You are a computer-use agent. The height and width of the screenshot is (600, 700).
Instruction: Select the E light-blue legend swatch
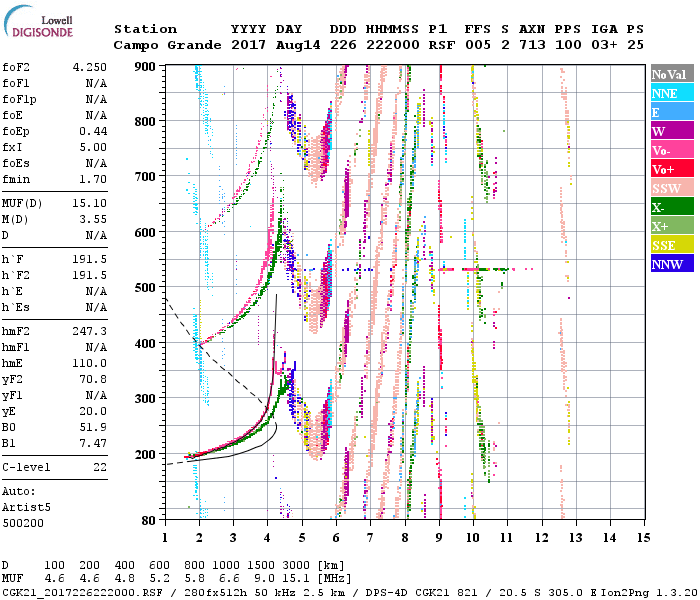pyautogui.click(x=672, y=112)
